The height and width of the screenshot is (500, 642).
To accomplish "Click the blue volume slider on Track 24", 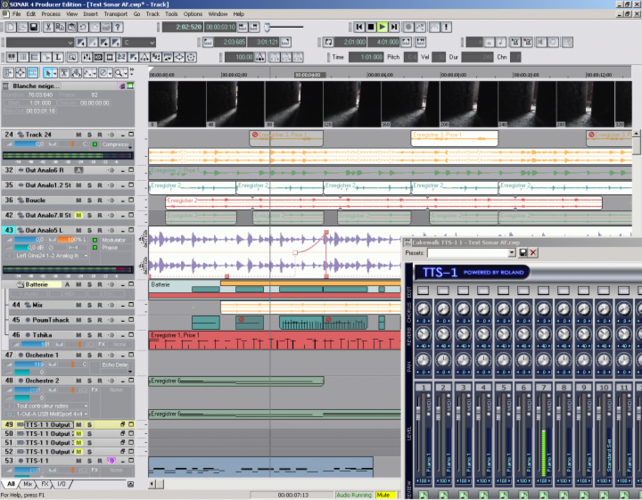I will click(x=29, y=144).
